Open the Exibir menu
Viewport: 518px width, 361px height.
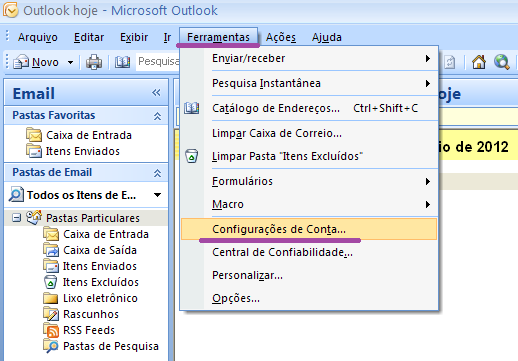[134, 37]
